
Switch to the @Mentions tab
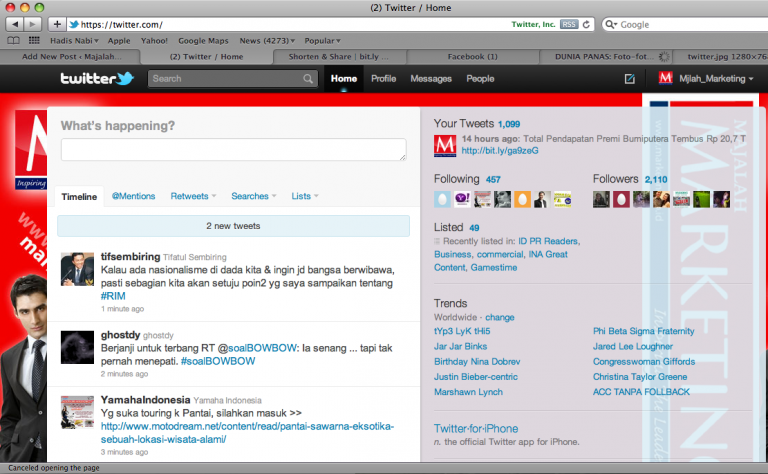pos(133,196)
